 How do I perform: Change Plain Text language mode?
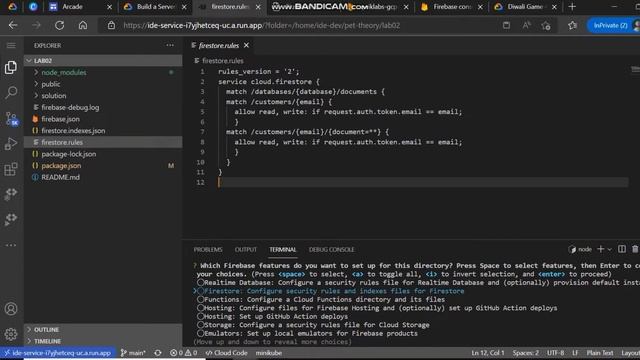point(600,353)
